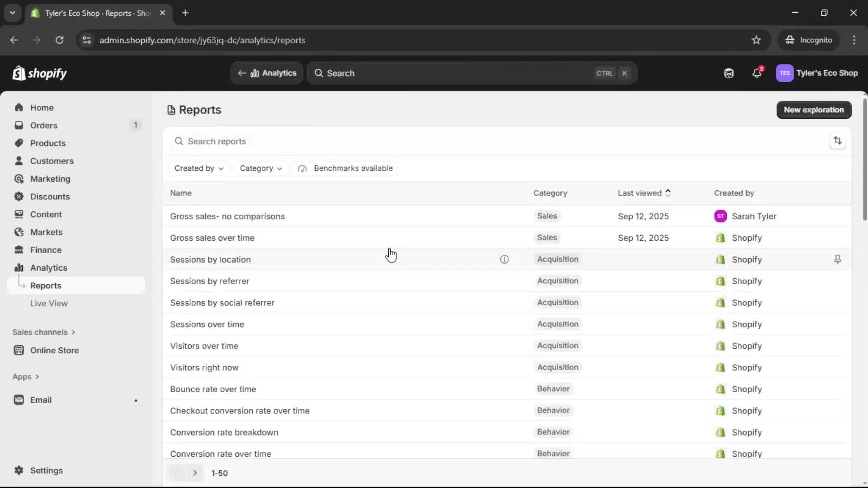The height and width of the screenshot is (488, 868).
Task: Open the Discounts section from sidebar
Action: pyautogui.click(x=49, y=197)
